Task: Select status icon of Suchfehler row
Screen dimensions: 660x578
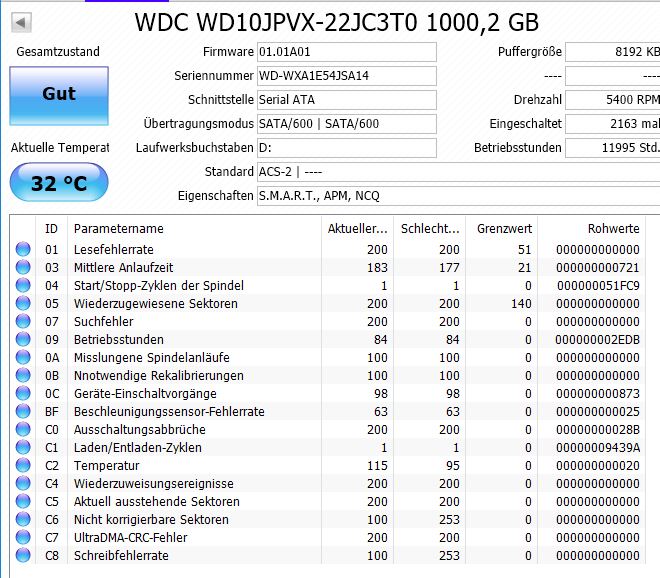Action: click(23, 321)
